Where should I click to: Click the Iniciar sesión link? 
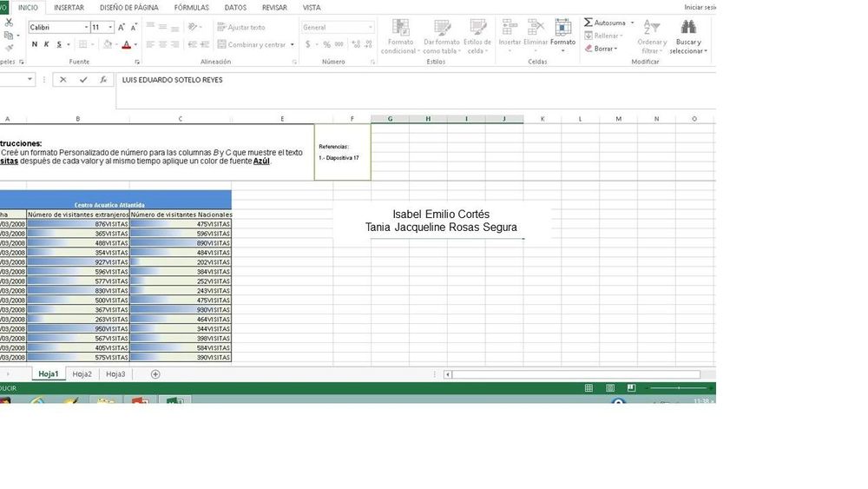700,7
